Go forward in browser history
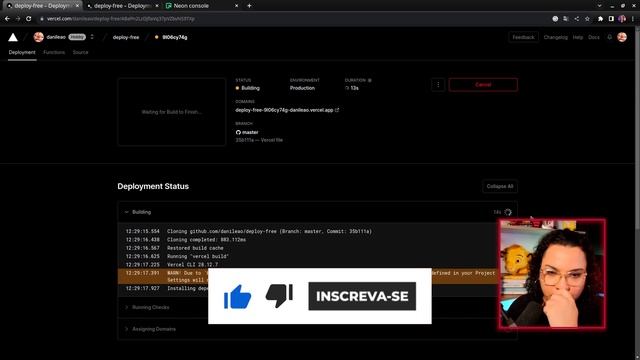 click(18, 19)
